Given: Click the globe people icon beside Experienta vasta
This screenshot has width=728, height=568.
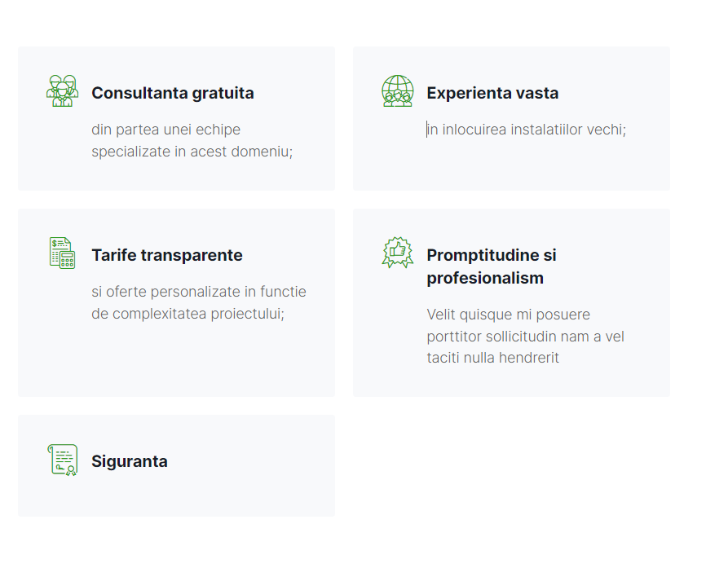Looking at the screenshot, I should point(398,91).
